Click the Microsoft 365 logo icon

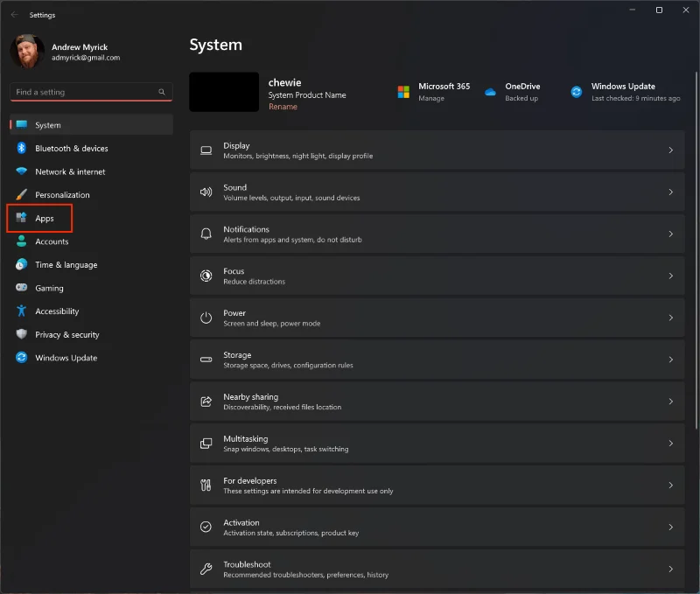(403, 92)
